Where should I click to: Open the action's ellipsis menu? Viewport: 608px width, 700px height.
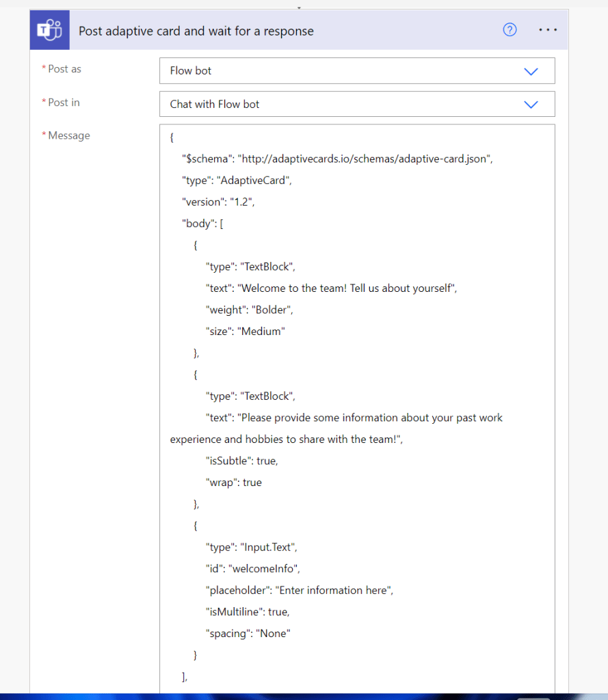coord(548,30)
